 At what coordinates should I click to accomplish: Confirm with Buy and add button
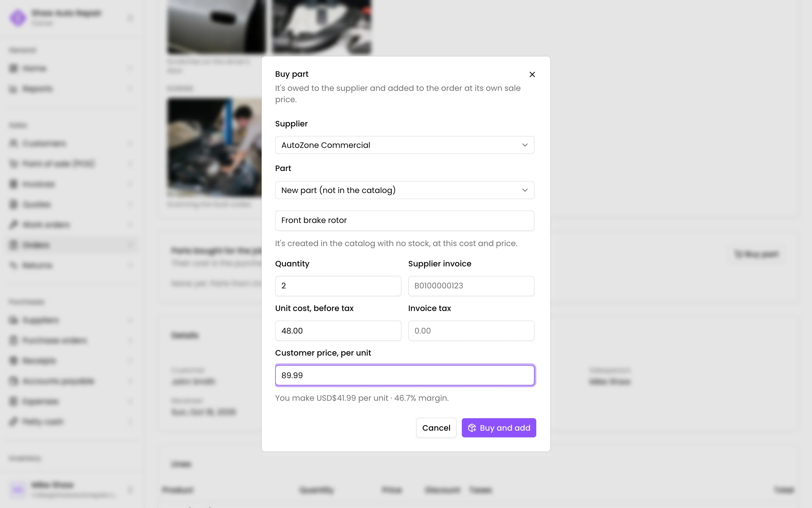pyautogui.click(x=498, y=428)
